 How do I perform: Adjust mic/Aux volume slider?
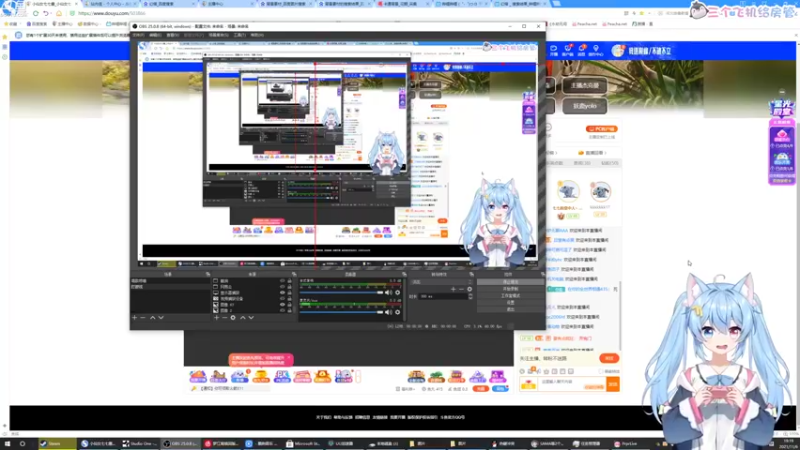pyautogui.click(x=341, y=312)
